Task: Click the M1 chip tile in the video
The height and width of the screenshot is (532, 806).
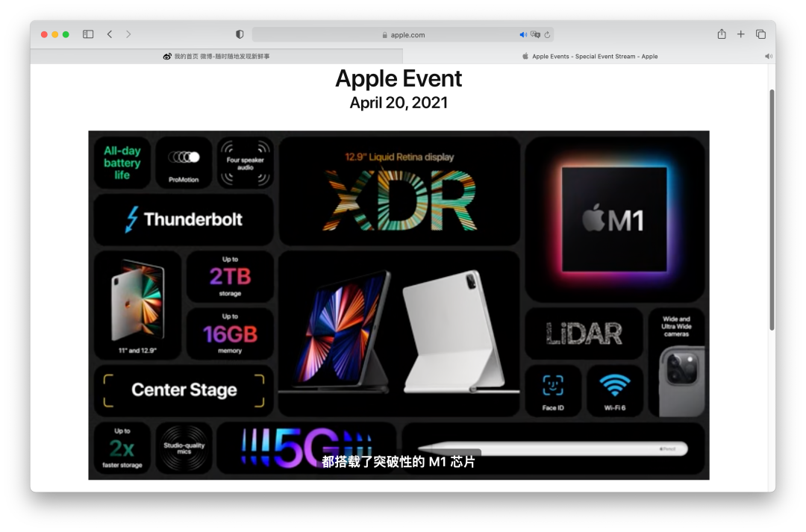Action: click(615, 219)
